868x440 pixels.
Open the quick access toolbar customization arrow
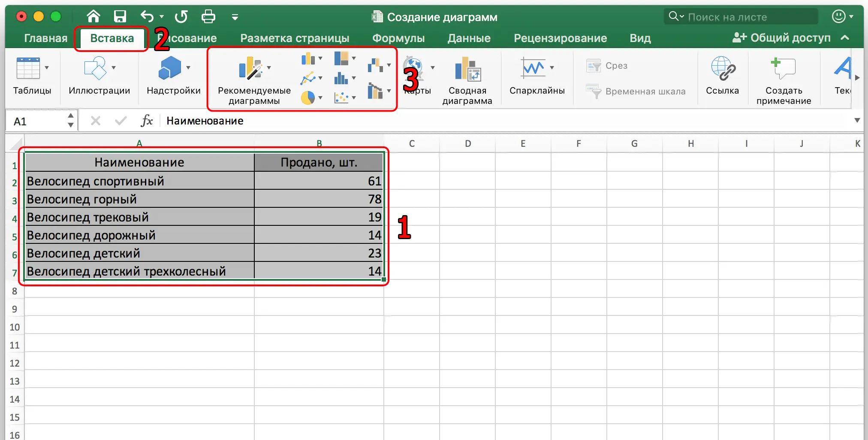coord(235,17)
